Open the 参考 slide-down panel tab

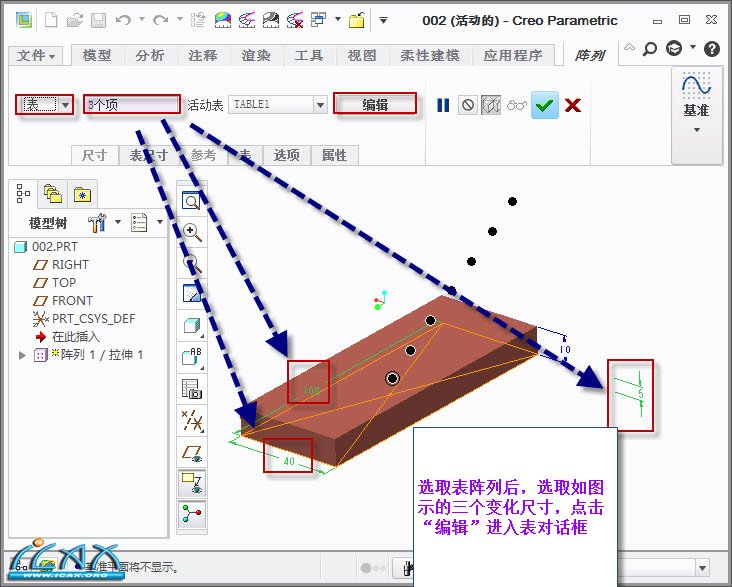[204, 155]
